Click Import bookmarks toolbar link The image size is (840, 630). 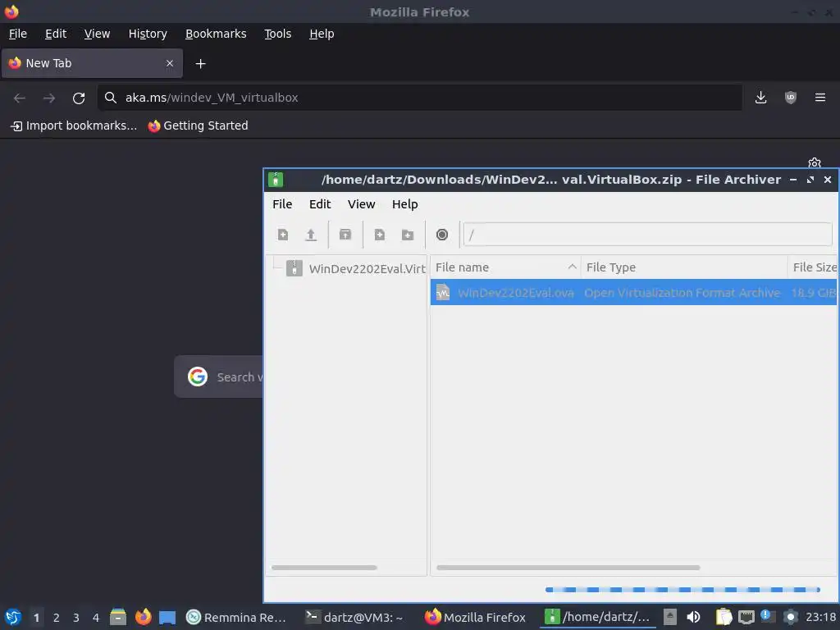point(74,126)
